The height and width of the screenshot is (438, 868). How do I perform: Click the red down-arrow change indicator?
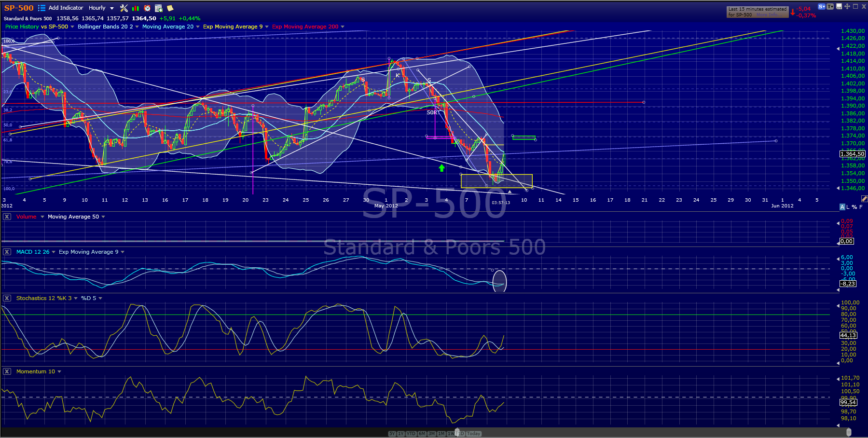point(792,12)
